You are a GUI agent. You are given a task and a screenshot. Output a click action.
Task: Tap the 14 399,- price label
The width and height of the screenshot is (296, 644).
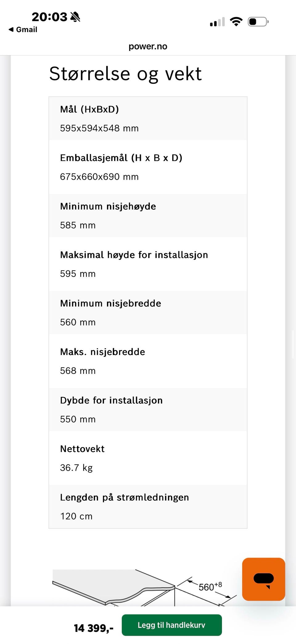pyautogui.click(x=94, y=628)
